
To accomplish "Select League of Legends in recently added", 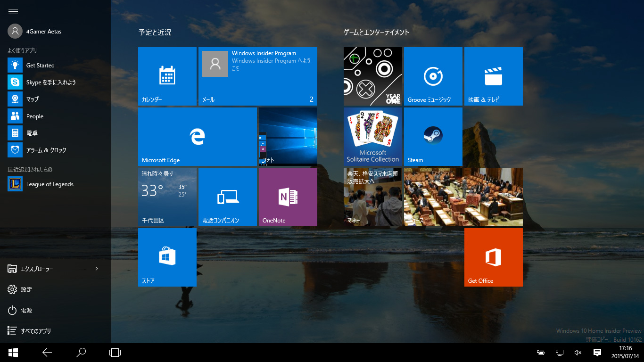I will click(x=50, y=184).
